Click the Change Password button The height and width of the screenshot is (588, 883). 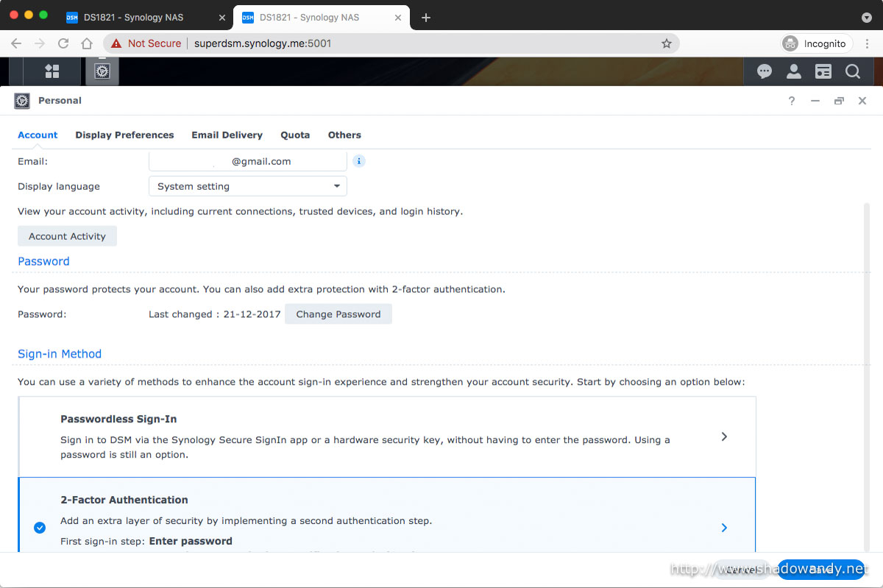(338, 314)
